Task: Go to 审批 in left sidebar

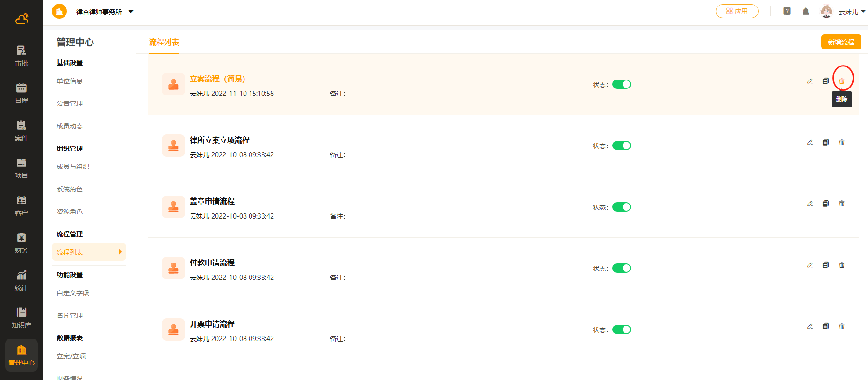Action: (x=22, y=56)
